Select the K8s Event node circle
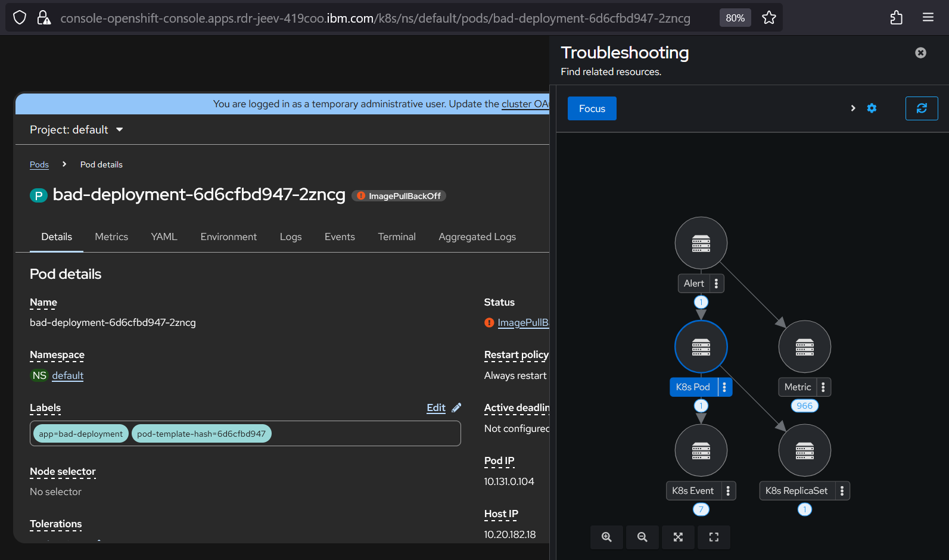The height and width of the screenshot is (560, 949). click(701, 450)
